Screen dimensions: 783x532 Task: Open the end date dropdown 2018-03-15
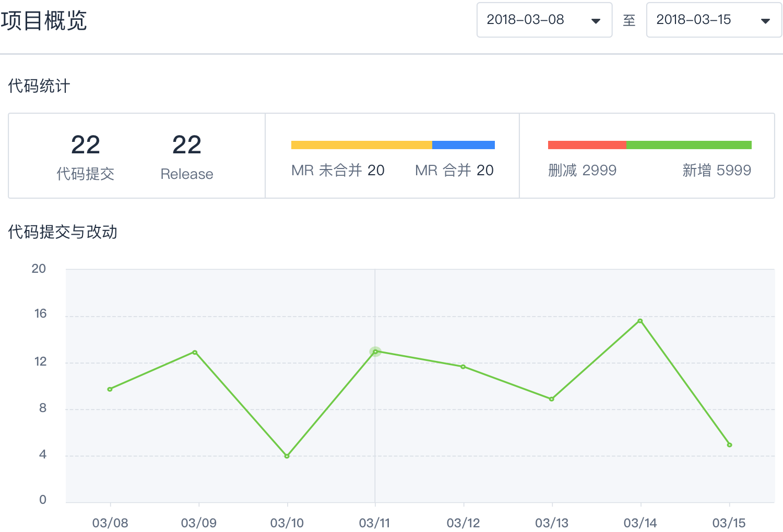[x=714, y=20]
